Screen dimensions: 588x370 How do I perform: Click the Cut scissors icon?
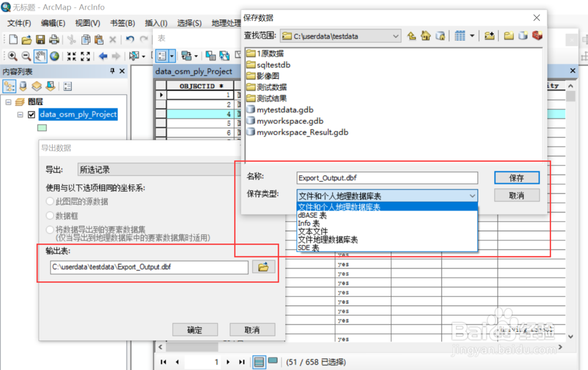pos(71,39)
